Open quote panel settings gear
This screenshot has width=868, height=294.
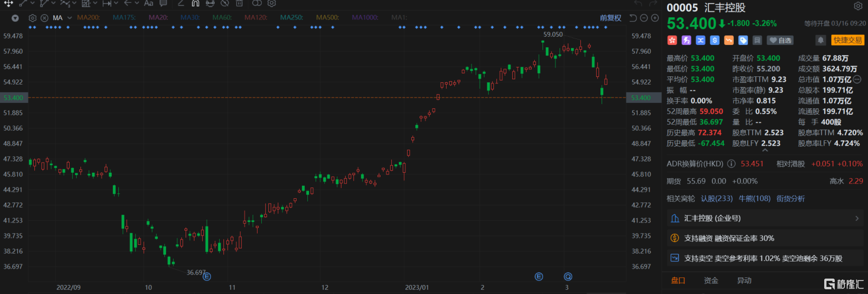pyautogui.click(x=858, y=6)
